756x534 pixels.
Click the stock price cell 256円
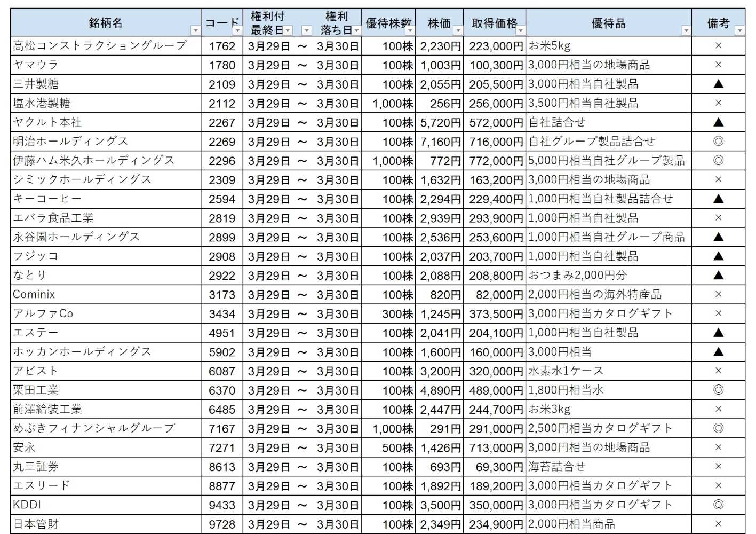(440, 103)
